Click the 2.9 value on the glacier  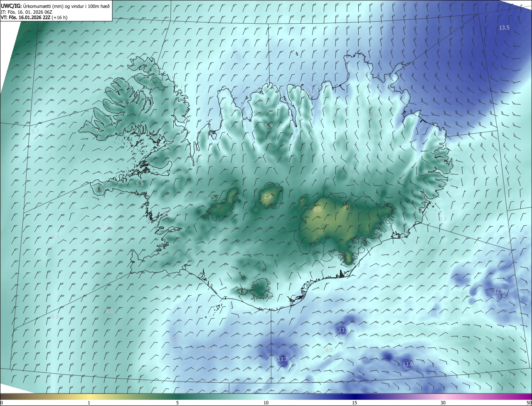point(268,197)
